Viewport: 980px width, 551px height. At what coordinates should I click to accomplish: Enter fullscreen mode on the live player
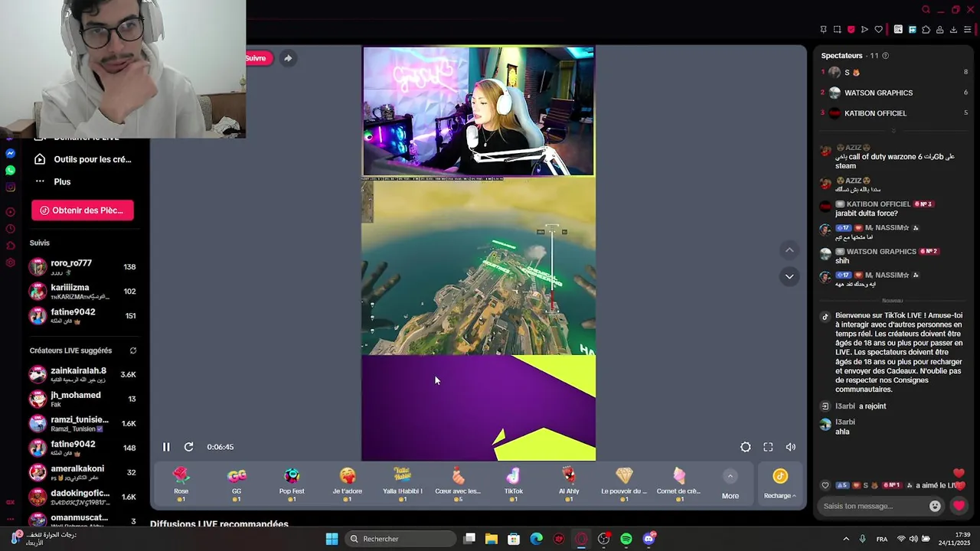click(768, 447)
